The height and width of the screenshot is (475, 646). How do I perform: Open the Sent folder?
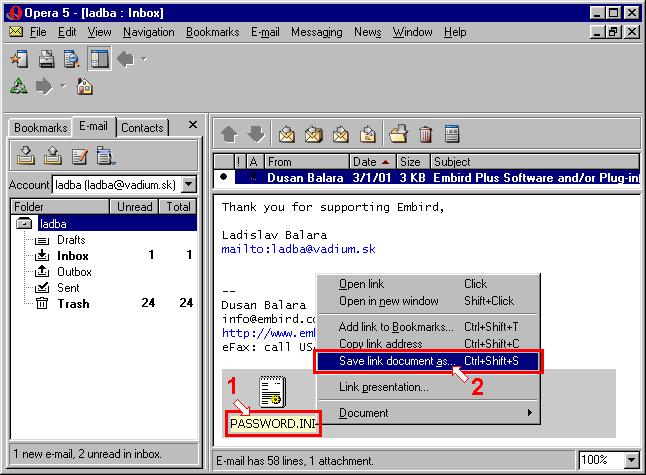coord(68,288)
